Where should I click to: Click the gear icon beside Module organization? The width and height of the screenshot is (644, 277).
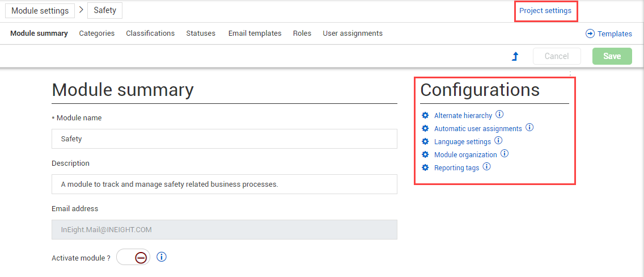(425, 154)
